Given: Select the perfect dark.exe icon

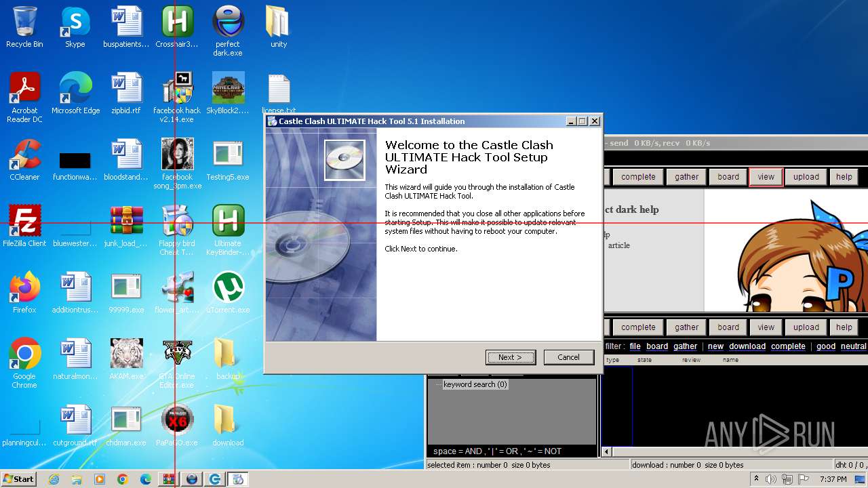Looking at the screenshot, I should click(x=228, y=32).
